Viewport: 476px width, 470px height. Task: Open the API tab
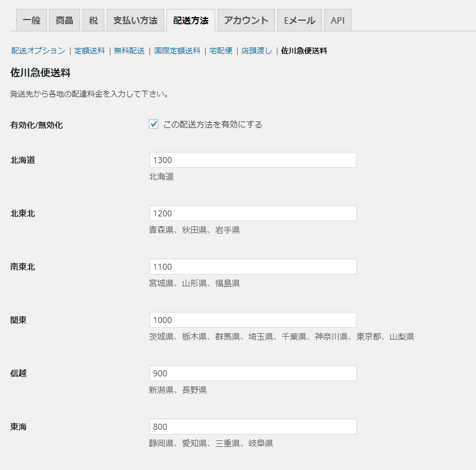337,20
